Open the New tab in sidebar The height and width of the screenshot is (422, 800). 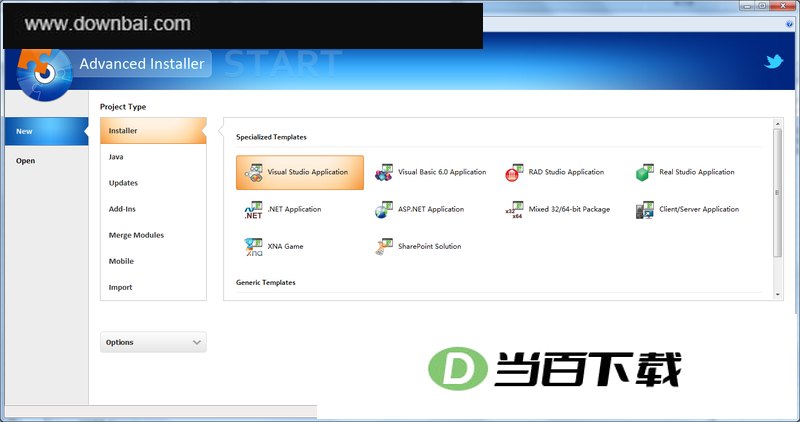[x=46, y=131]
